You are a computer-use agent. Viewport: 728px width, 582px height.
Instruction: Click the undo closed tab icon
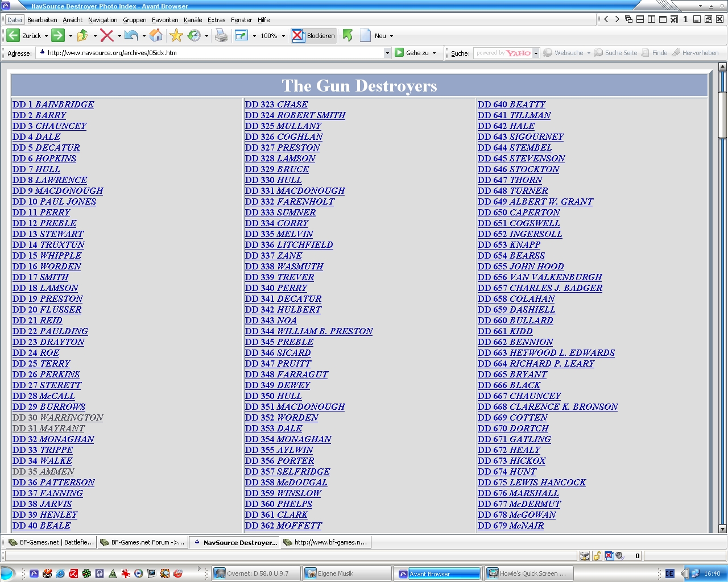pyautogui.click(x=131, y=36)
